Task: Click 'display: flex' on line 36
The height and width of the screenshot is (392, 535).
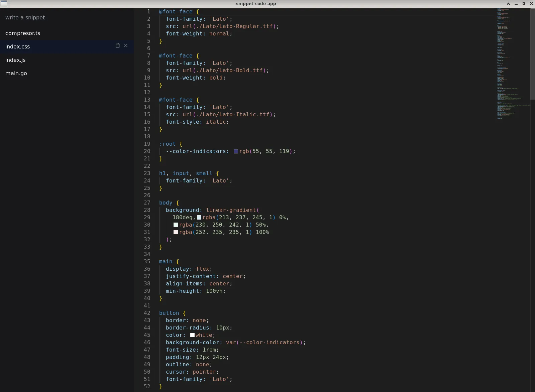Action: pos(189,269)
